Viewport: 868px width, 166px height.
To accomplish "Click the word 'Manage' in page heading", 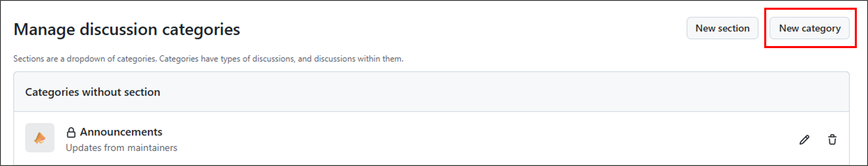I will pos(44,29).
